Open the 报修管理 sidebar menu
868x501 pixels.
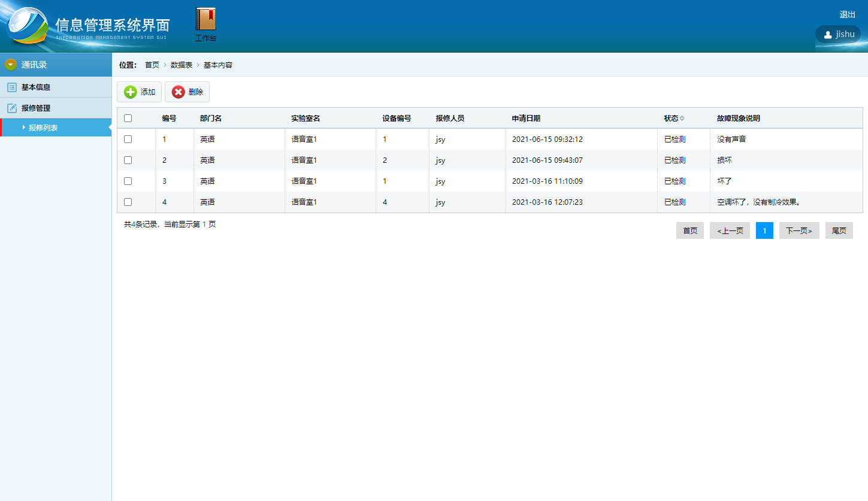click(x=36, y=108)
